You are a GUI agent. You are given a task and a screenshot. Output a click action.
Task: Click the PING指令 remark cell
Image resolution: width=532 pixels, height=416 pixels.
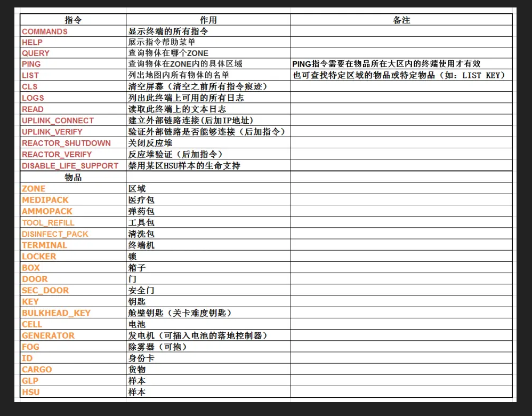click(401, 64)
